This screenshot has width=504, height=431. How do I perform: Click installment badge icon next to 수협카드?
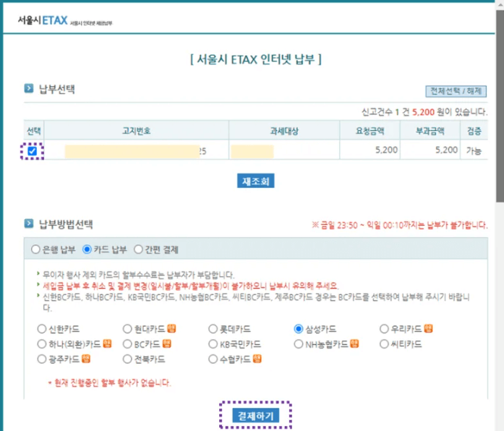pyautogui.click(x=257, y=359)
